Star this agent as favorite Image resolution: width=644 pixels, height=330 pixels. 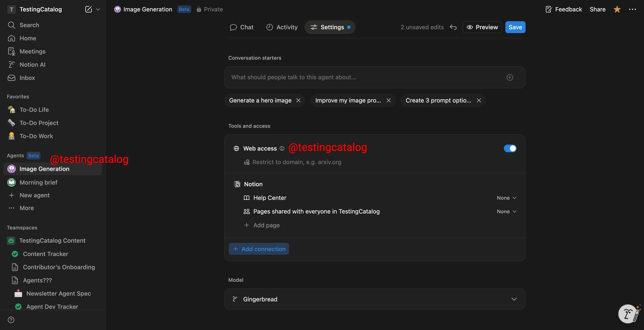pos(617,9)
